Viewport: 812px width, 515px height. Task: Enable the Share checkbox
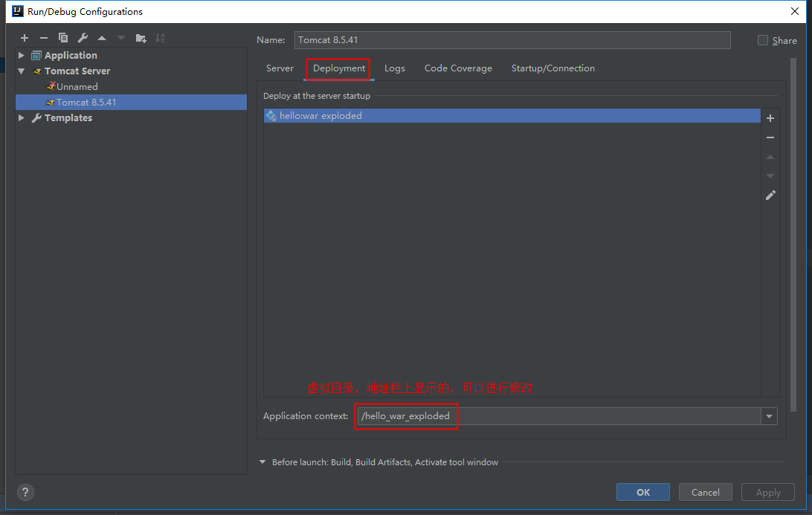(x=763, y=40)
